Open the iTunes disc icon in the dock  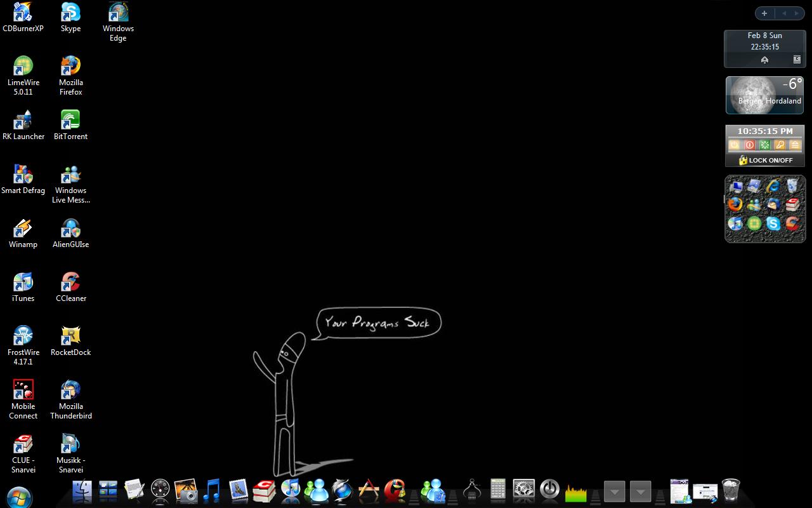290,490
